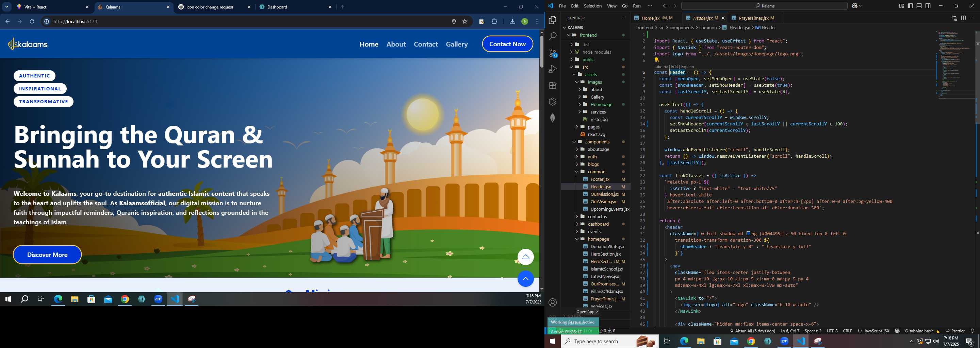Click the lightbulb code action on line 5
The image size is (980, 348).
(657, 60)
